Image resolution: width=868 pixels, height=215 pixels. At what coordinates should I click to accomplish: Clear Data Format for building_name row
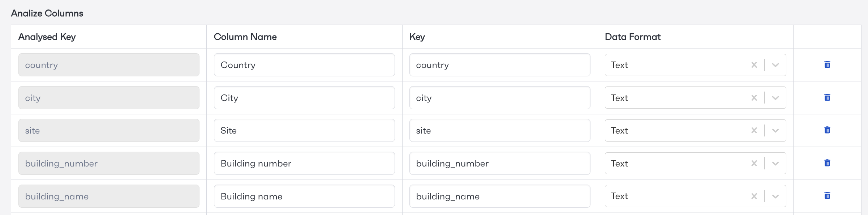pos(754,196)
